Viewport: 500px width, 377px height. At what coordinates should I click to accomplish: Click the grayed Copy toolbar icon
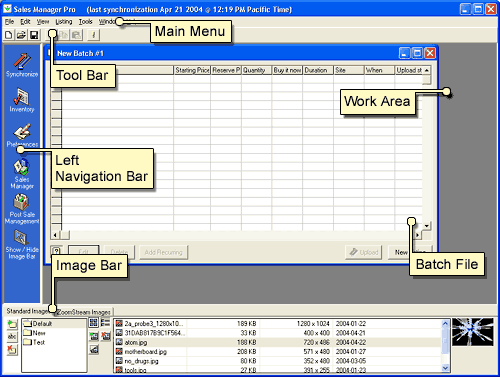click(x=64, y=35)
